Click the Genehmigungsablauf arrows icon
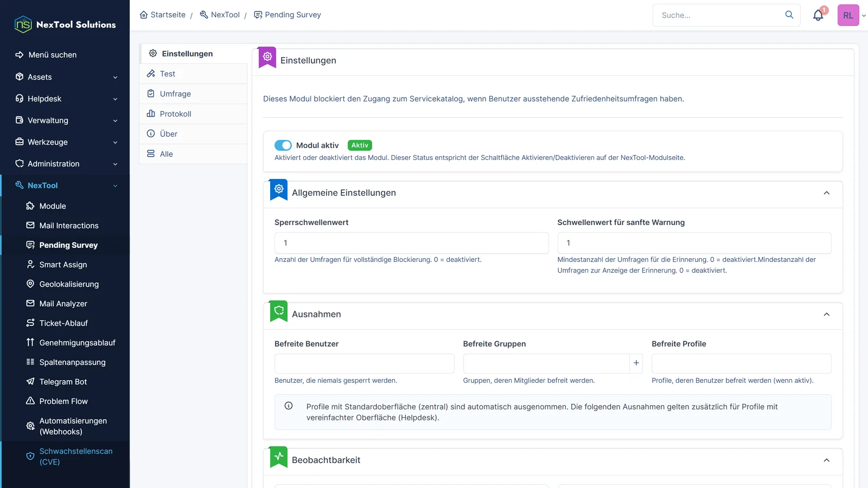 click(x=30, y=343)
